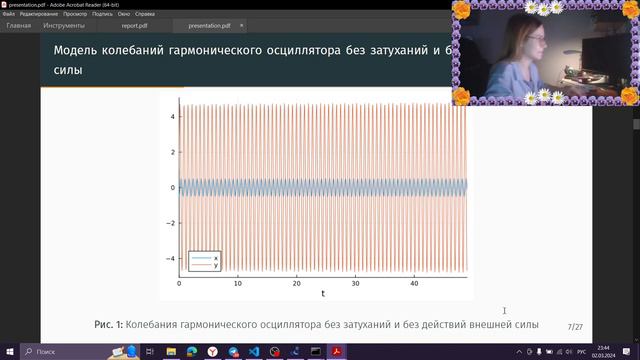Switch to the Главная tab
This screenshot has height=360, width=640.
click(19, 25)
